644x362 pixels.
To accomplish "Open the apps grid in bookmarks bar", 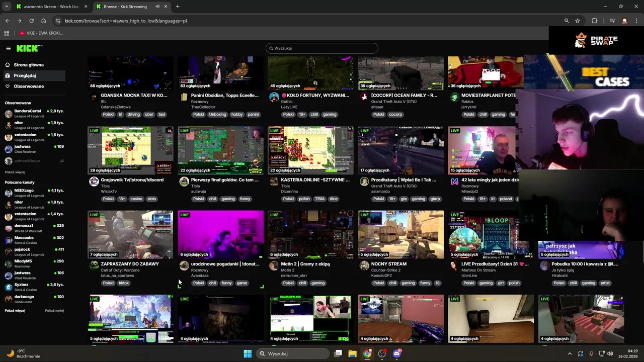I will [x=7, y=33].
